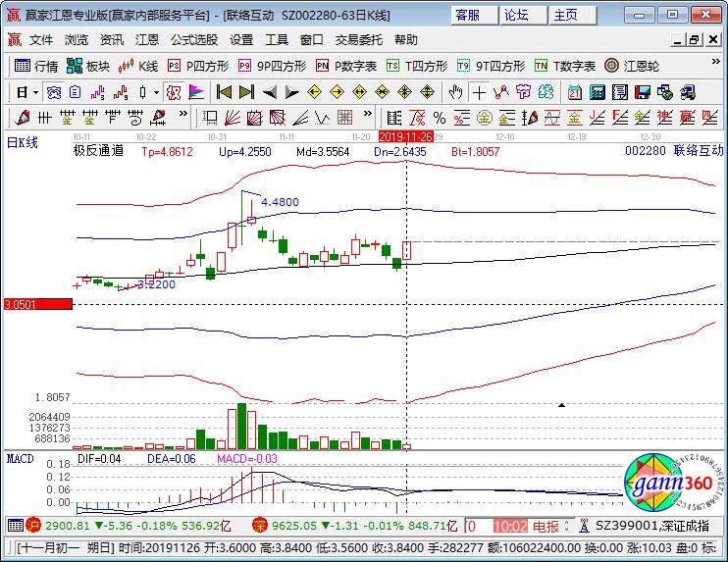Expand the time-tools toolbar chevron

pos(183,113)
